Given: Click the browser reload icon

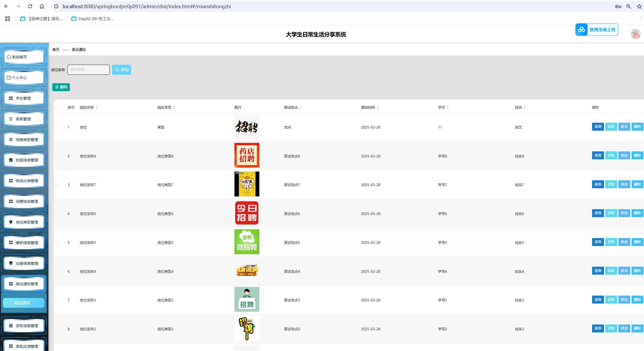Looking at the screenshot, I should point(30,6).
